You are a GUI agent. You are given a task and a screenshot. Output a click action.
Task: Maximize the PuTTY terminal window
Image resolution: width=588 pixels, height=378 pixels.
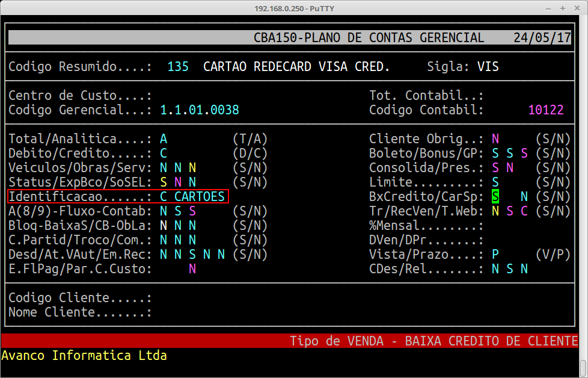click(562, 8)
